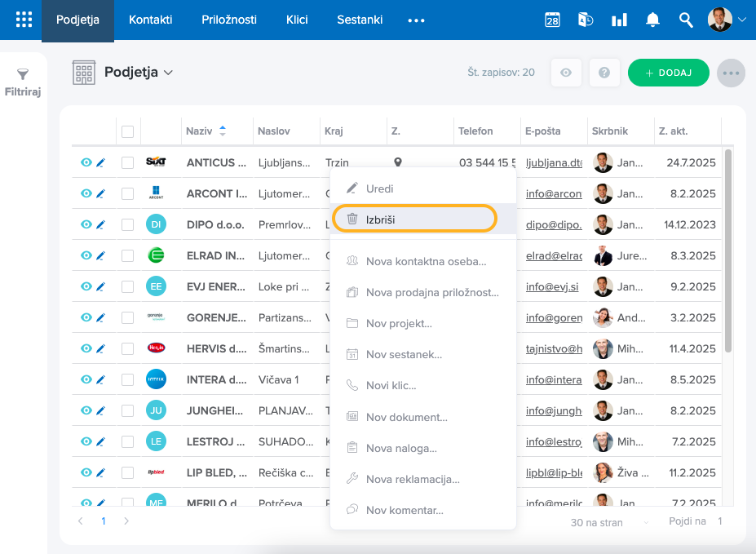Open the search magnifier icon
Image resolution: width=756 pixels, height=554 pixels.
(x=686, y=20)
